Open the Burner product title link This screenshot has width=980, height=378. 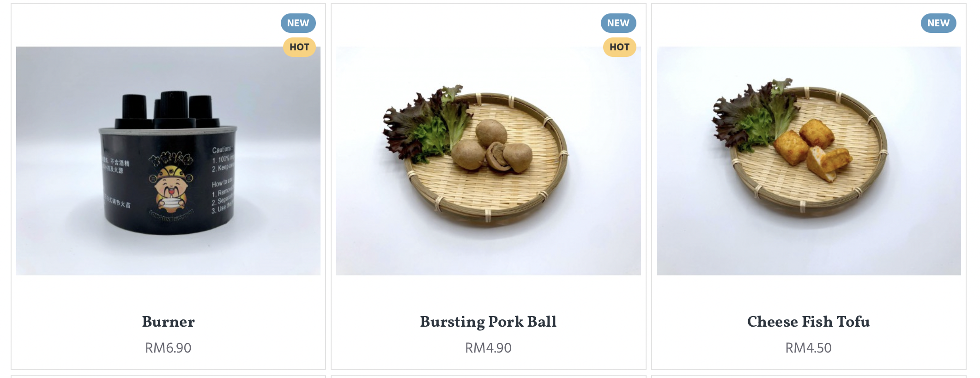coord(168,322)
